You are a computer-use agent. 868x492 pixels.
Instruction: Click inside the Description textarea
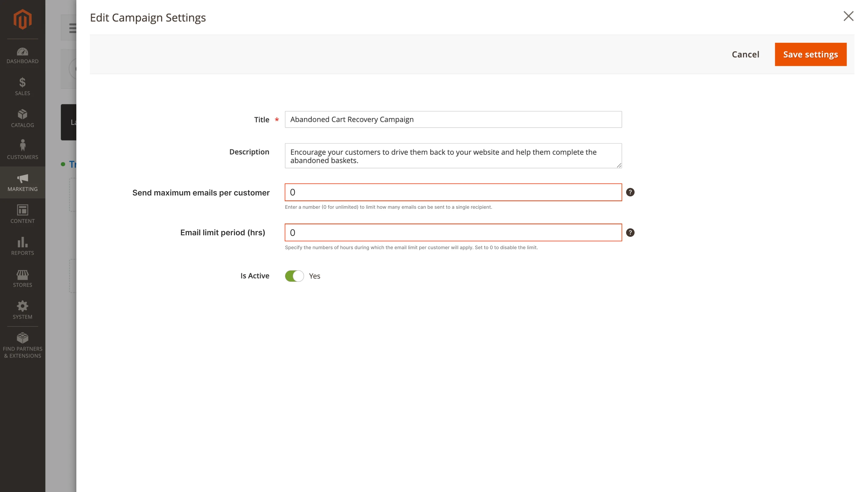pos(453,156)
